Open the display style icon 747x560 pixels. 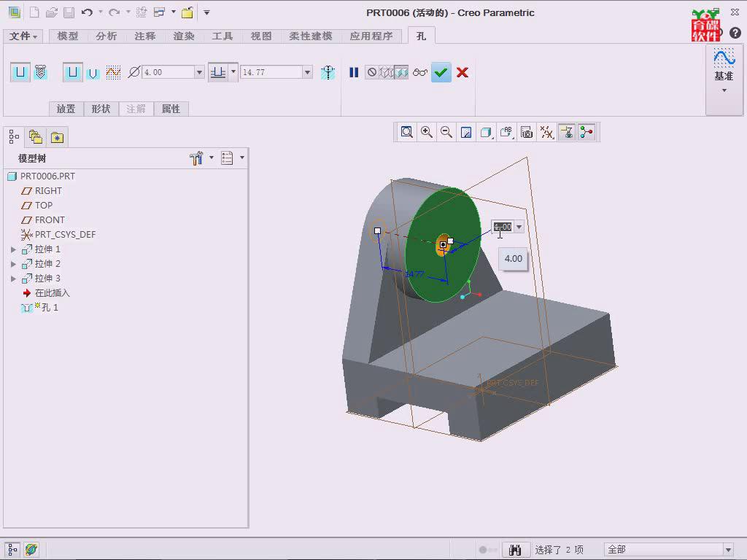click(487, 133)
